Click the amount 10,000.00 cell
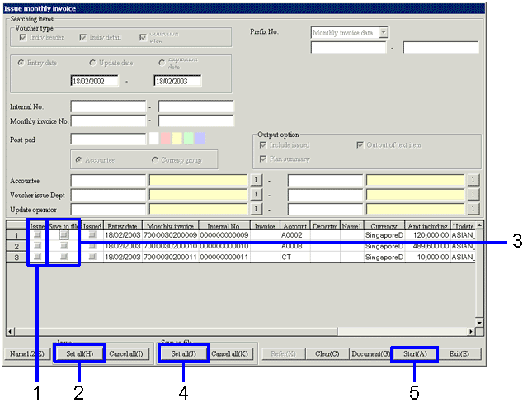This screenshot has width=532, height=407. 427,258
